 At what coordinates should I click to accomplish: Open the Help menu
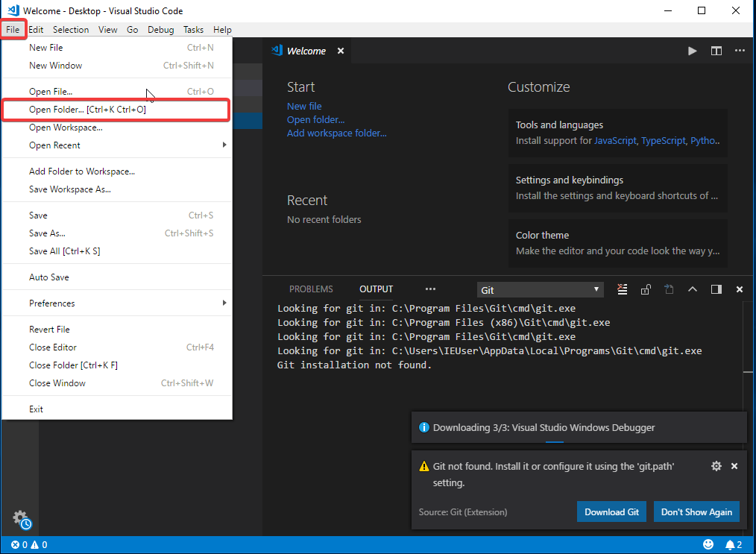click(222, 29)
